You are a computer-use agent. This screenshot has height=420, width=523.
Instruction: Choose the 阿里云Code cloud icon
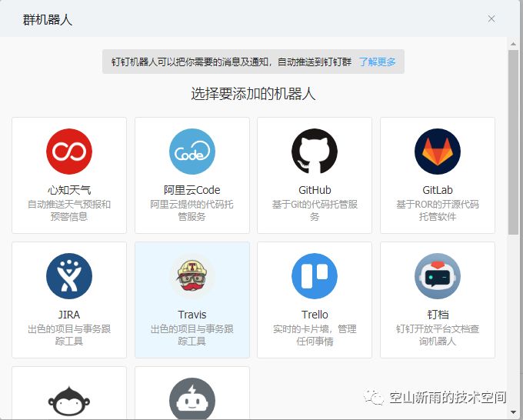(x=192, y=152)
